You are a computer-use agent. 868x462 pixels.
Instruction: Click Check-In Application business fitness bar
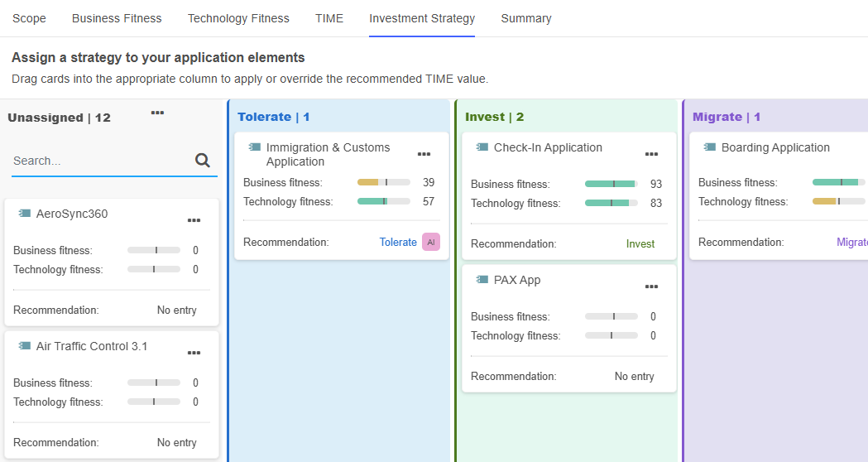click(x=611, y=184)
